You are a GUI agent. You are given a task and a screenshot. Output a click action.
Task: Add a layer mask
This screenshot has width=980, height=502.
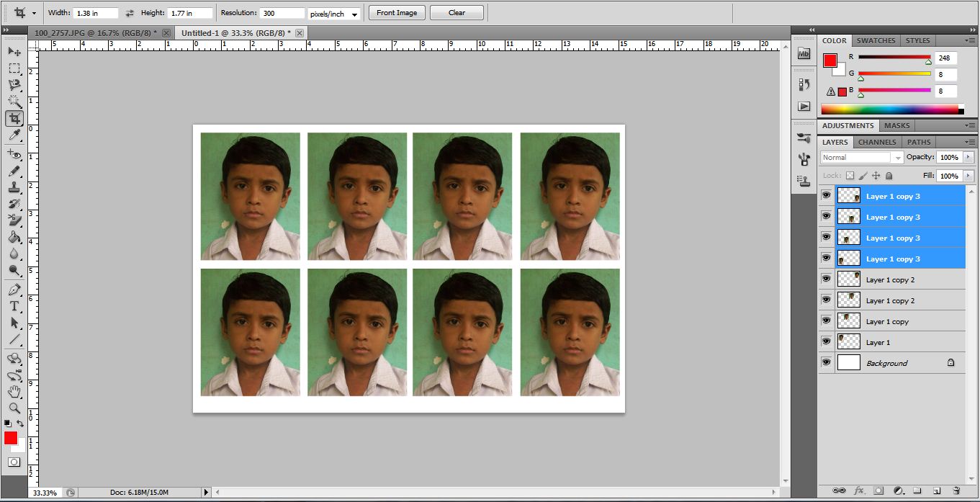pos(878,490)
